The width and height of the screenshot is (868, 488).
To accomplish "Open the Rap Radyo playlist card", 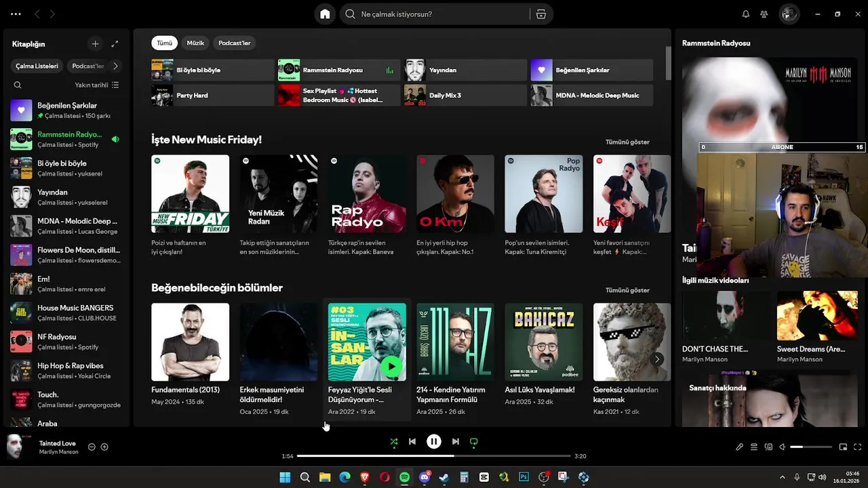I will point(367,206).
